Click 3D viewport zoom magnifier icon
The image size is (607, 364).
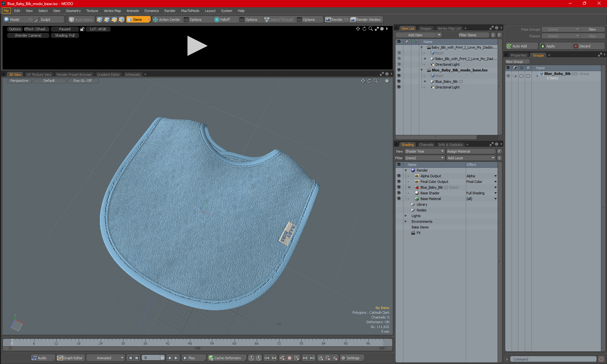tap(376, 81)
